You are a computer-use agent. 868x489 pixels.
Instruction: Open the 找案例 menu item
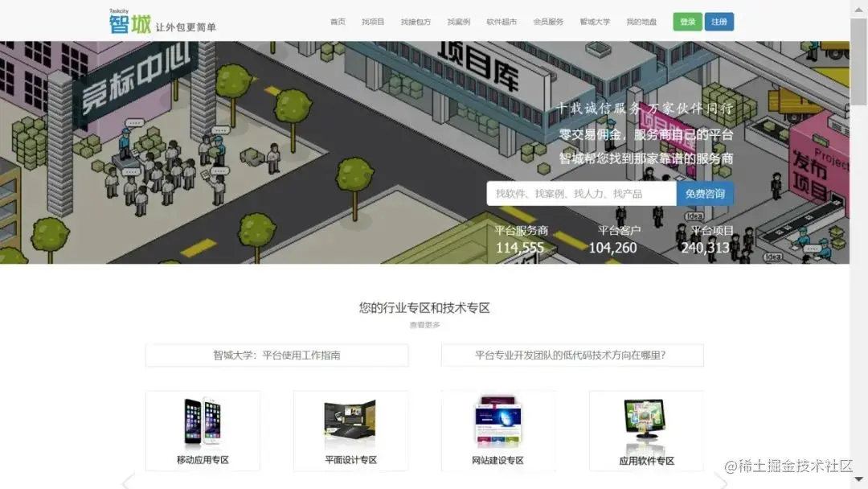[459, 22]
